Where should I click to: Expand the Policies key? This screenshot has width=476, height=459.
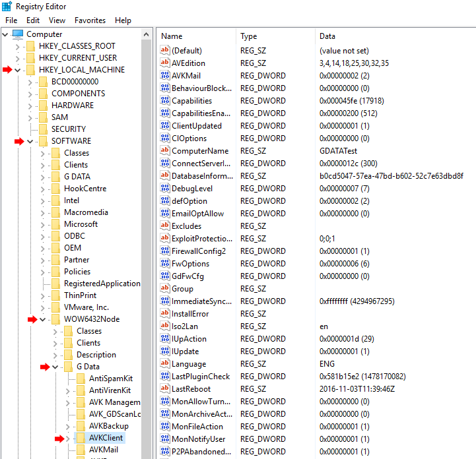tap(43, 272)
